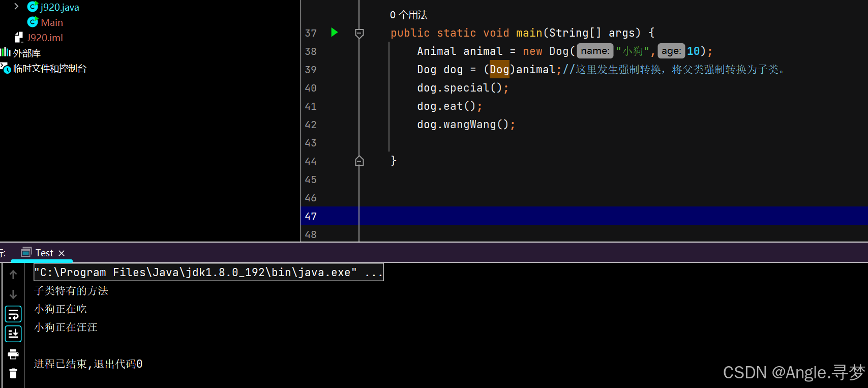Click the Test tab run configuration icon
Screen dimensions: 868x388
pyautogui.click(x=26, y=252)
